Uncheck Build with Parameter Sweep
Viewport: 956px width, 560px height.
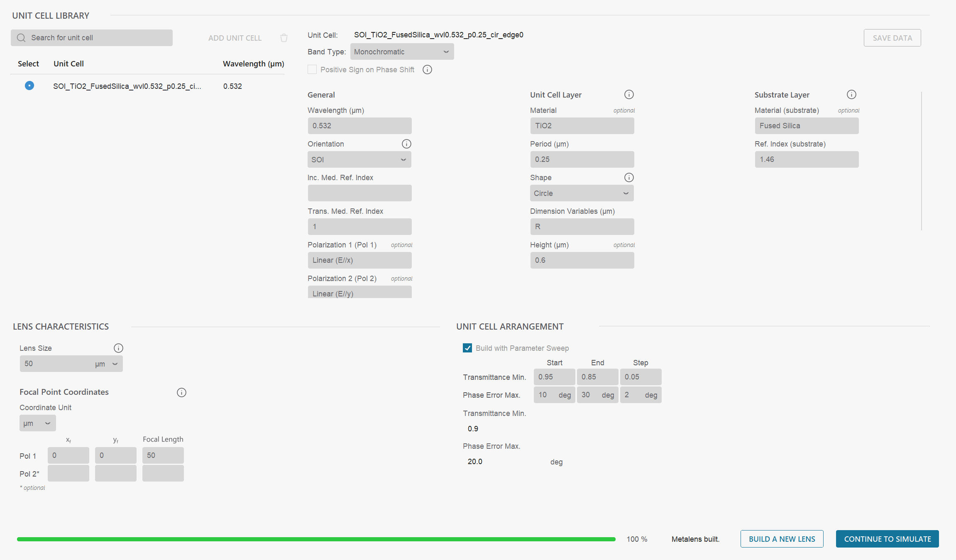pyautogui.click(x=467, y=348)
